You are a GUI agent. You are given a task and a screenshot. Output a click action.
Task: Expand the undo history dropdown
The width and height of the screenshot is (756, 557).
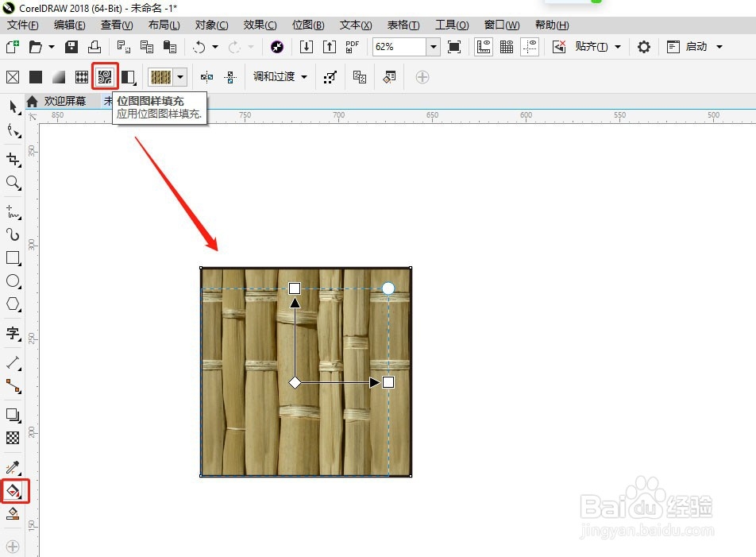coord(215,47)
